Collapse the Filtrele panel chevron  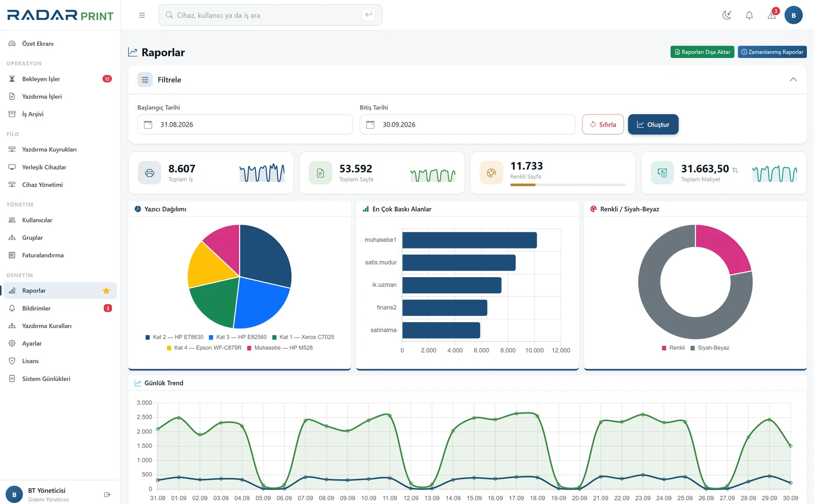click(793, 80)
